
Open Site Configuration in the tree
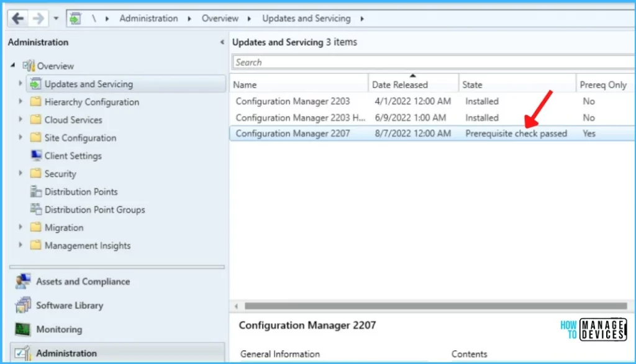click(80, 138)
